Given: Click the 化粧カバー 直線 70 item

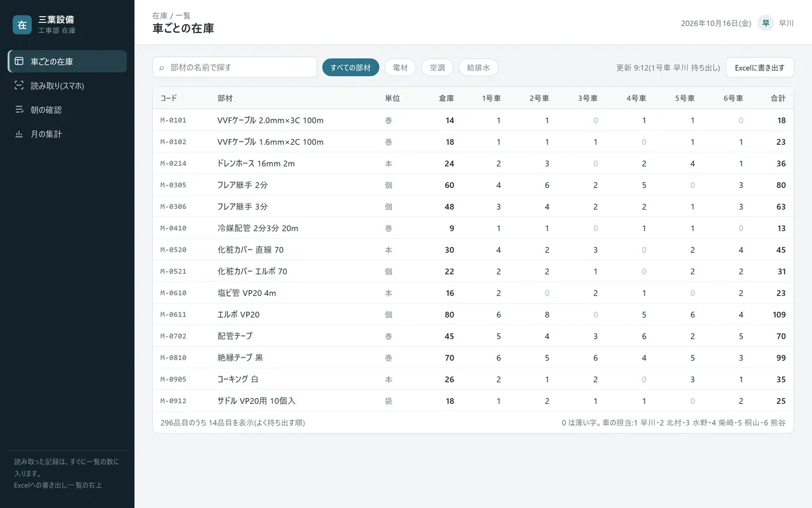Looking at the screenshot, I should click(x=251, y=250).
